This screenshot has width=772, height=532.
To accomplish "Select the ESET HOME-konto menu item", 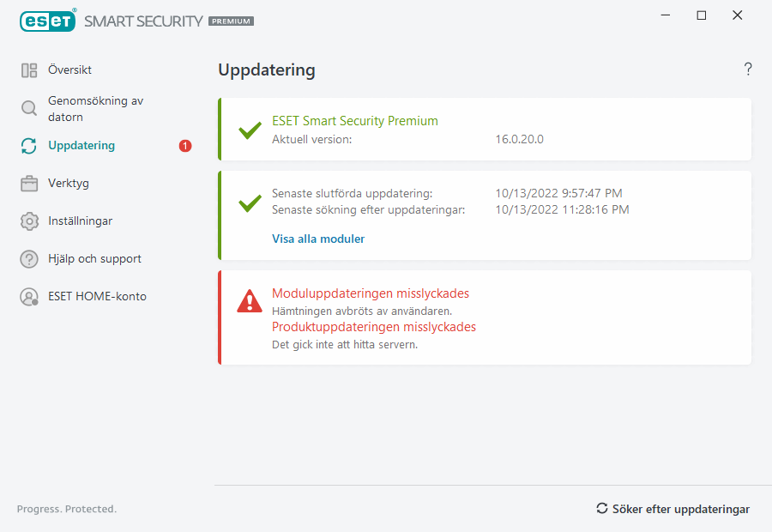I will click(97, 297).
